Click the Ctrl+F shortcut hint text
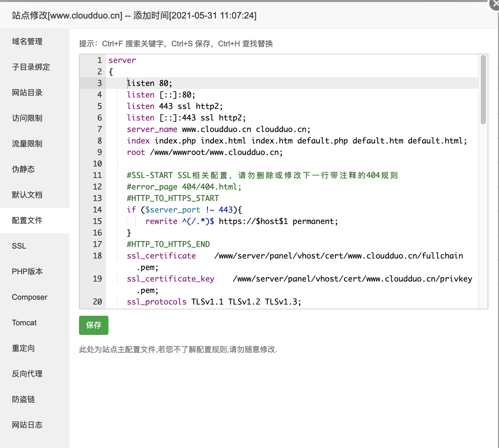Image resolution: width=499 pixels, height=448 pixels. (133, 44)
